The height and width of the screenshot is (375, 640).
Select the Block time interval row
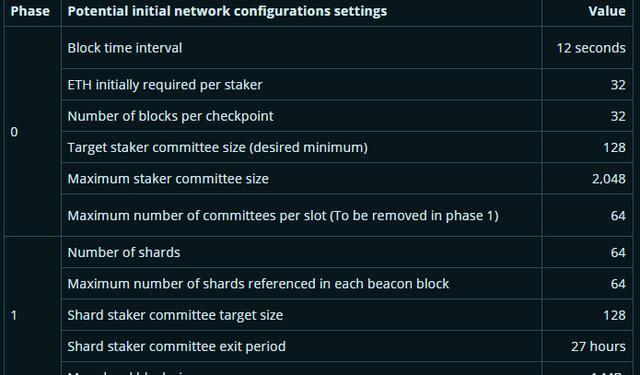click(347, 48)
